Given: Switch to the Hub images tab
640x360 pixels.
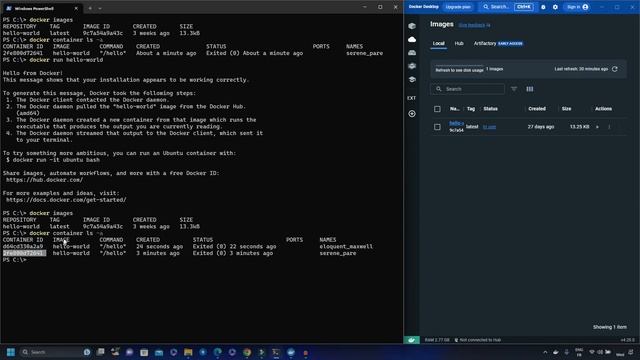Looking at the screenshot, I should click(459, 43).
